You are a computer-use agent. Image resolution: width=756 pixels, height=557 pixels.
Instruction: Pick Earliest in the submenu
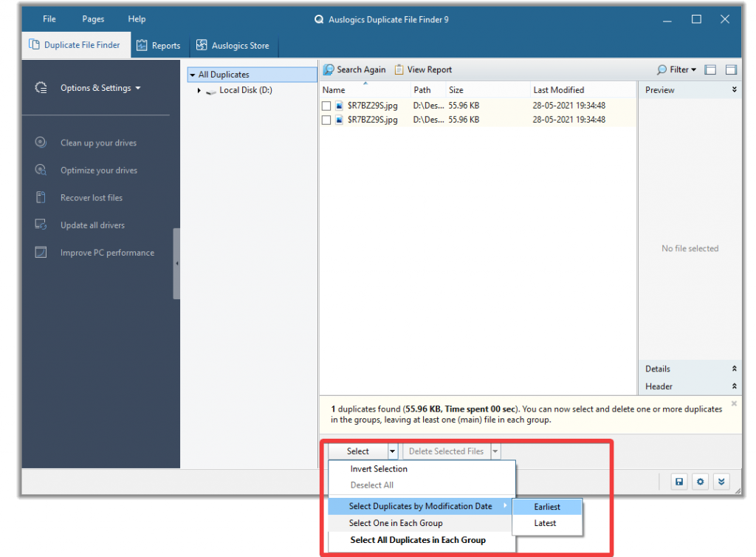click(x=547, y=507)
